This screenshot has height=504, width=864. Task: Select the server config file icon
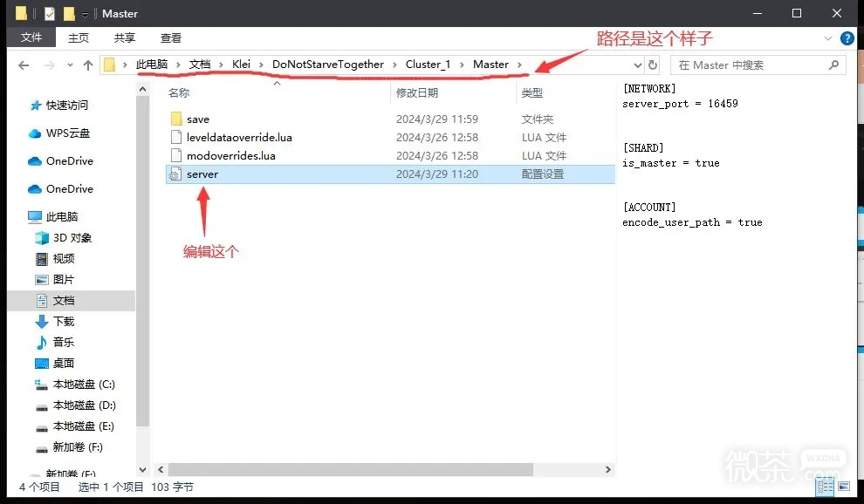[175, 174]
